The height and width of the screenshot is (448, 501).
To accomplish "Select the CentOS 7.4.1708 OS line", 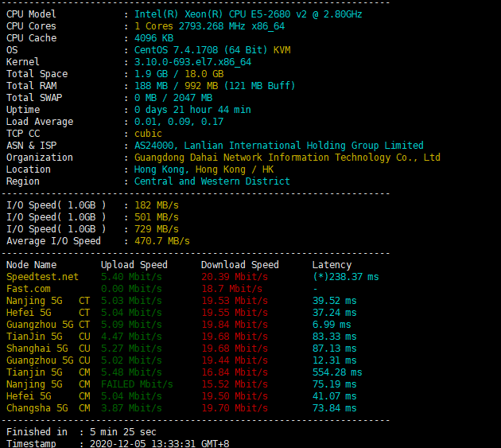I will pyautogui.click(x=212, y=50).
